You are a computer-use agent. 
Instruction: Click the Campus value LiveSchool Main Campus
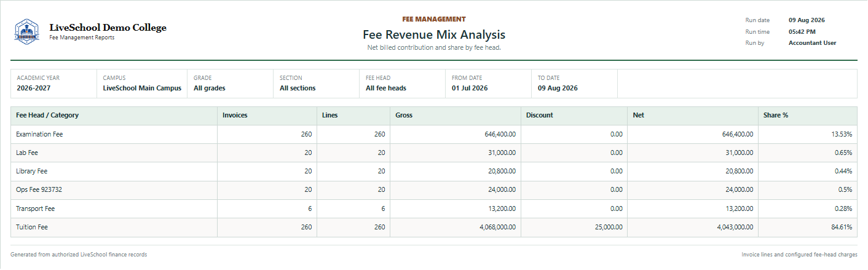coord(142,88)
